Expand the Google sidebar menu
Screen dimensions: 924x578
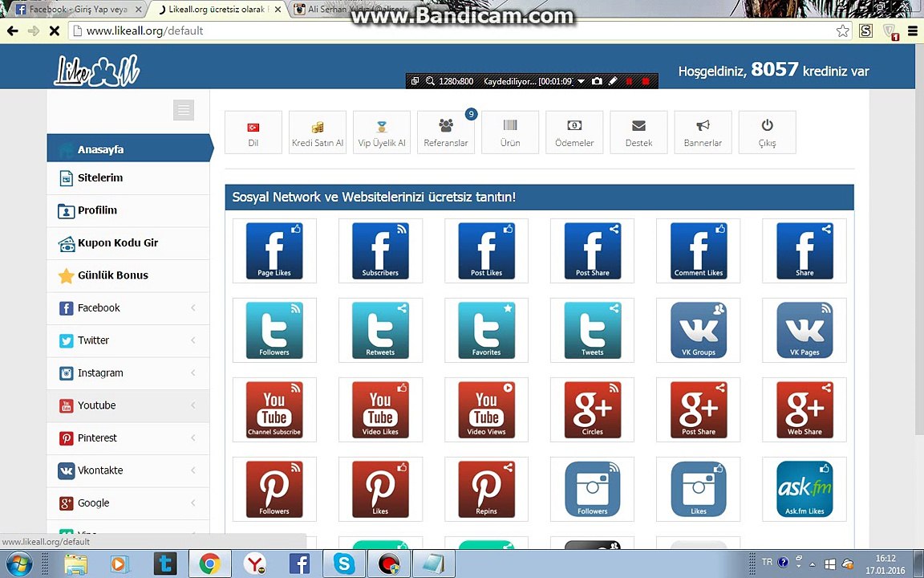pyautogui.click(x=128, y=503)
